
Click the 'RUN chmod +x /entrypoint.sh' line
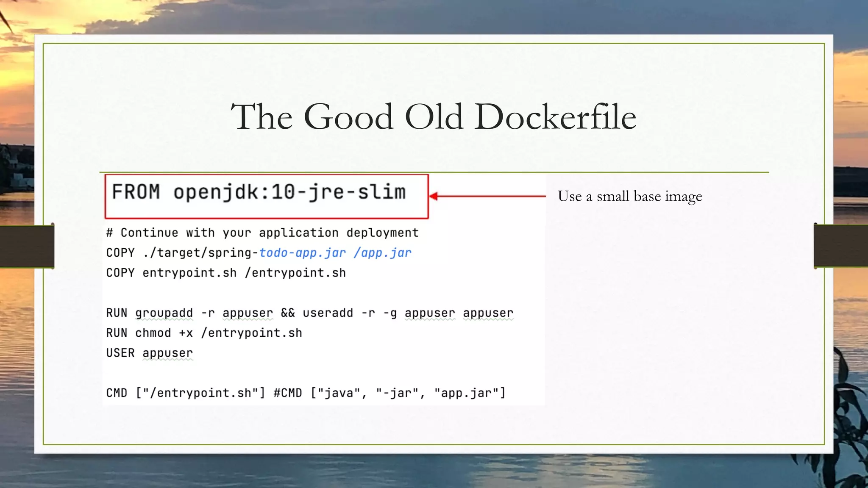(204, 333)
